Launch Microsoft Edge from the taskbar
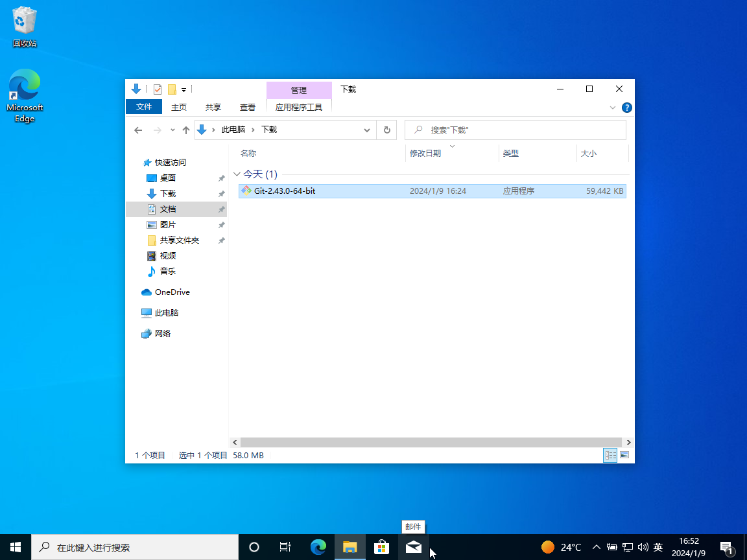Image resolution: width=747 pixels, height=560 pixels. tap(318, 547)
